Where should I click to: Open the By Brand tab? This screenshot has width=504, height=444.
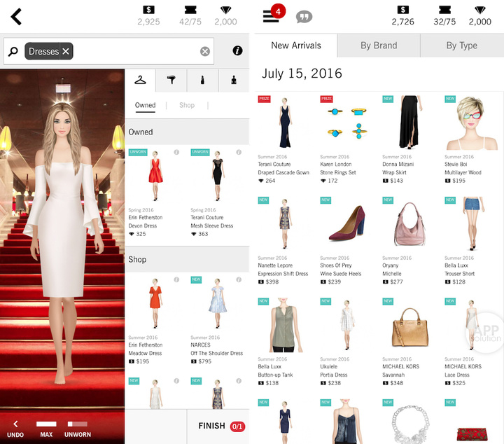(379, 46)
